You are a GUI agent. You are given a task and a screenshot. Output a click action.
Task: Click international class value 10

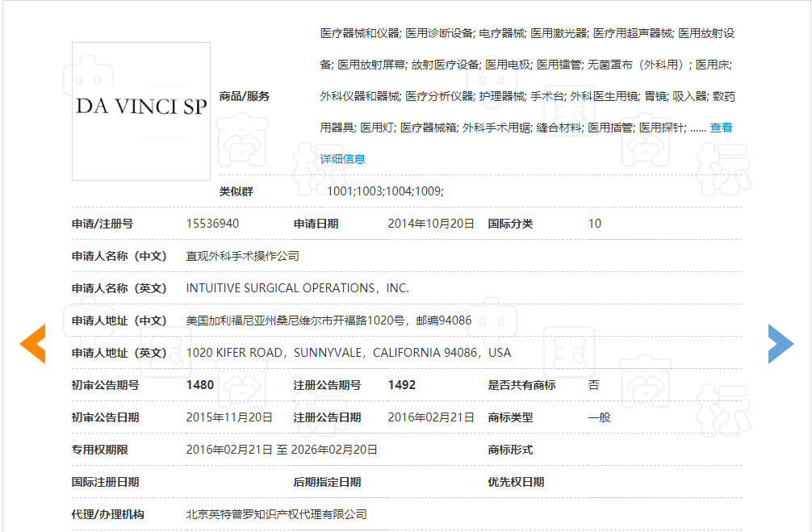click(x=595, y=224)
